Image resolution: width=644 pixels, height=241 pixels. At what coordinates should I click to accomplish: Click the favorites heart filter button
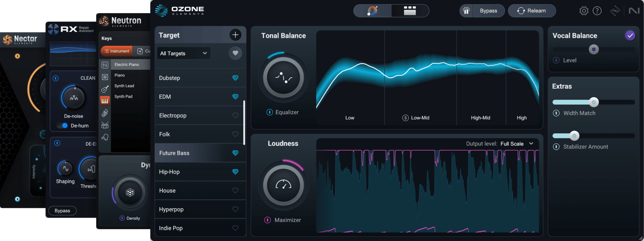point(235,53)
